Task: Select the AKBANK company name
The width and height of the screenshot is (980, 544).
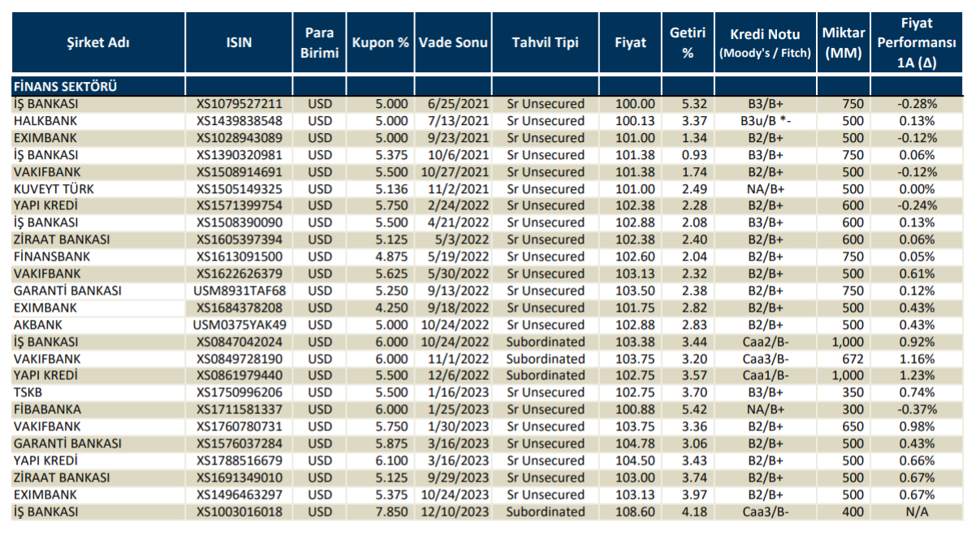Action: tap(38, 325)
